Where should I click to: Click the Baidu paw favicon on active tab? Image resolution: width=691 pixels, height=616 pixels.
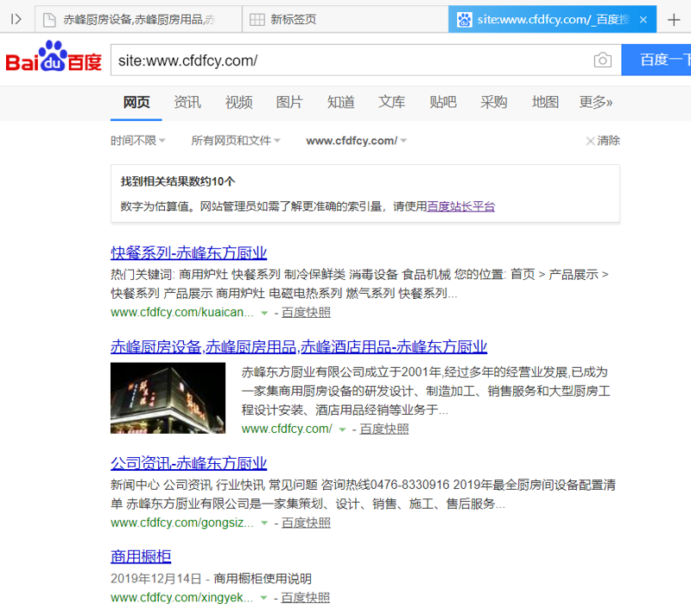pos(465,19)
